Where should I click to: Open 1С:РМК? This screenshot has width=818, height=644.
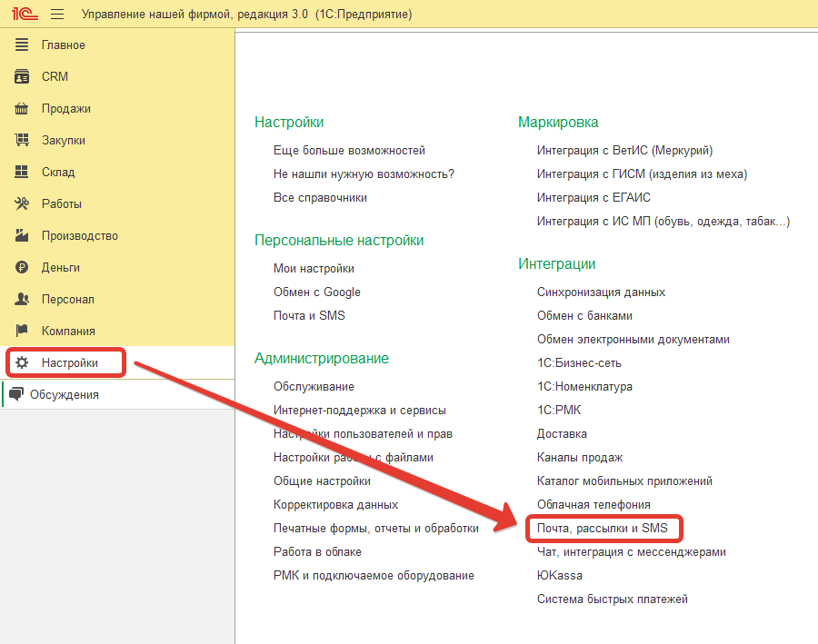pos(559,411)
